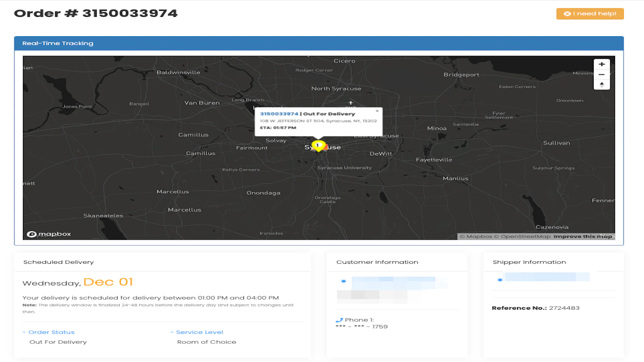
Task: Click the phone icon beside Phone 1
Action: click(339, 320)
